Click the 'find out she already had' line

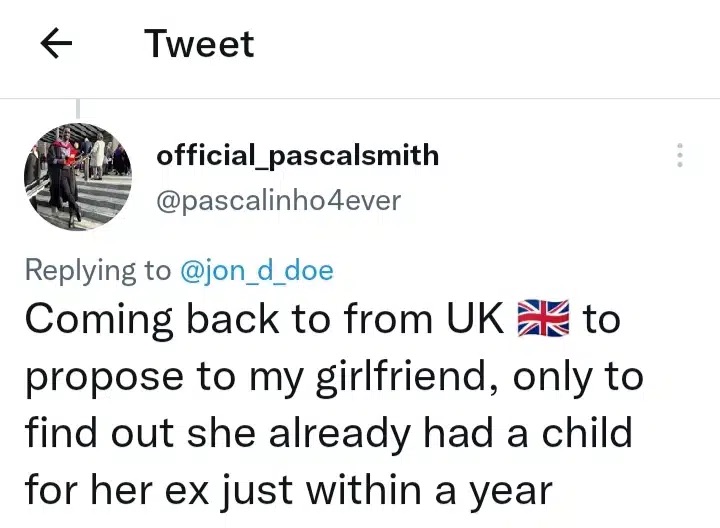[327, 434]
